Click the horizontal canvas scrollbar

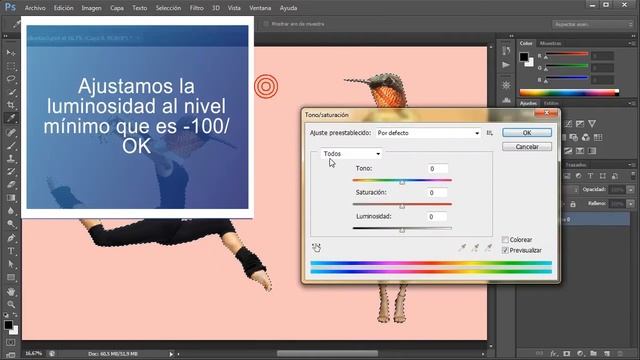[327, 353]
